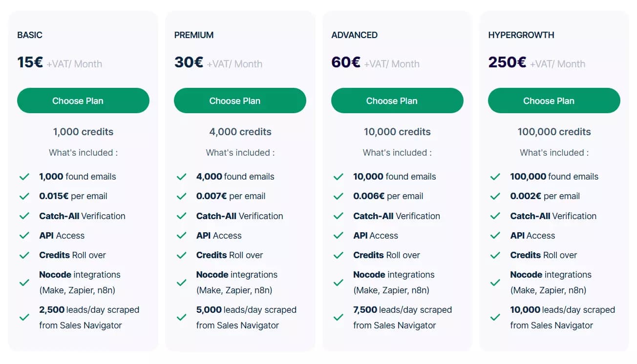Click the Advanced What's included label
Screen dimensions: 637x364
pos(397,153)
